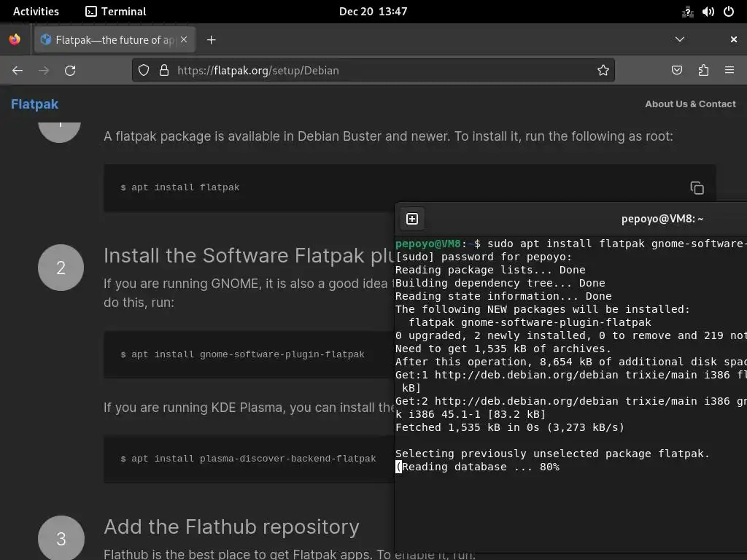Open the Pocket save icon

click(x=677, y=70)
